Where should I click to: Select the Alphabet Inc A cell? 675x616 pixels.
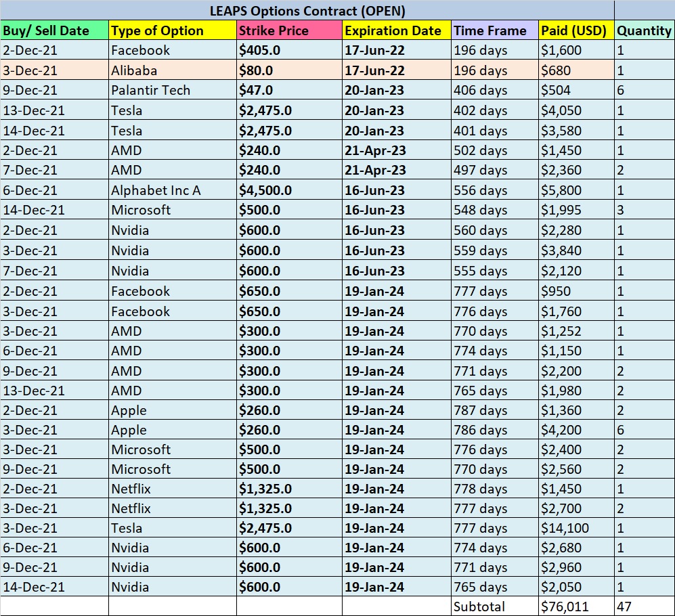(172, 190)
